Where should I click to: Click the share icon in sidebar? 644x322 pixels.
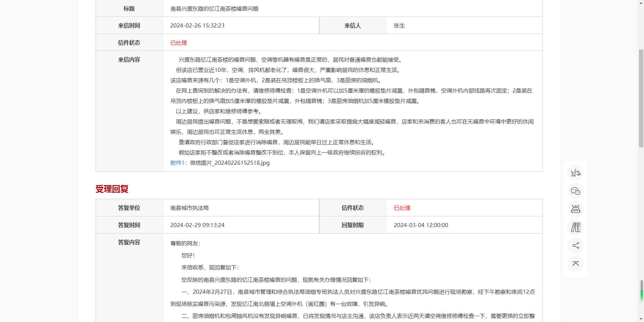click(576, 246)
